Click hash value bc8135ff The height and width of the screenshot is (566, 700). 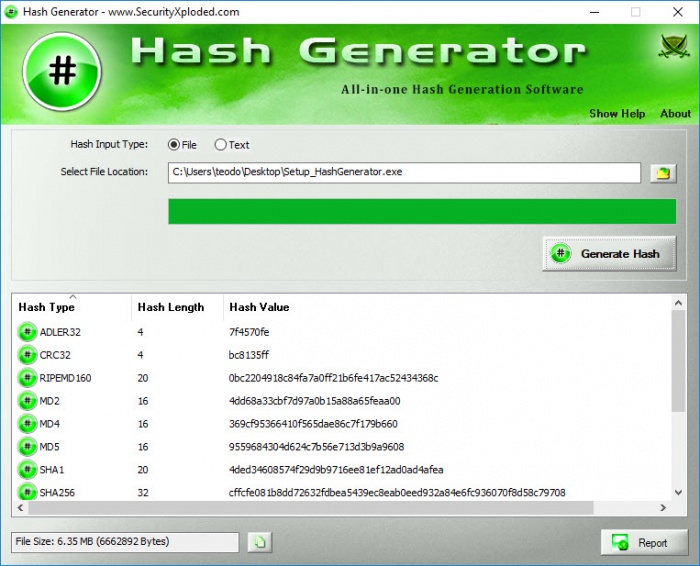pyautogui.click(x=249, y=355)
